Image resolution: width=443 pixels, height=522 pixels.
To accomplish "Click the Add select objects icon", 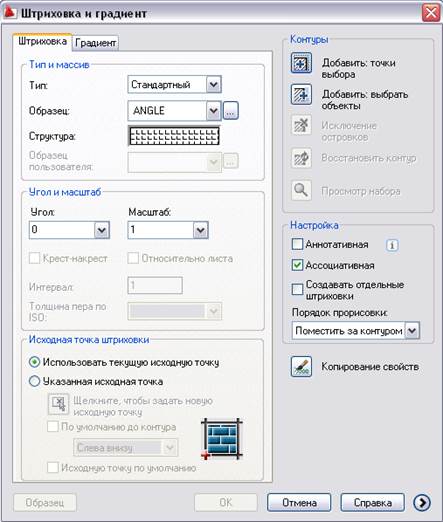I will coord(301,95).
